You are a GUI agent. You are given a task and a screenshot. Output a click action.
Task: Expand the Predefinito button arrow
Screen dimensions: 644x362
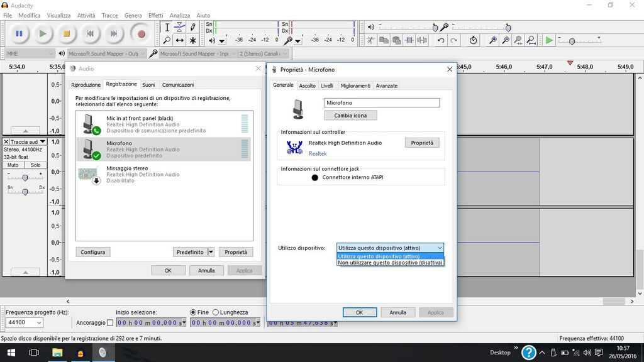pos(211,252)
